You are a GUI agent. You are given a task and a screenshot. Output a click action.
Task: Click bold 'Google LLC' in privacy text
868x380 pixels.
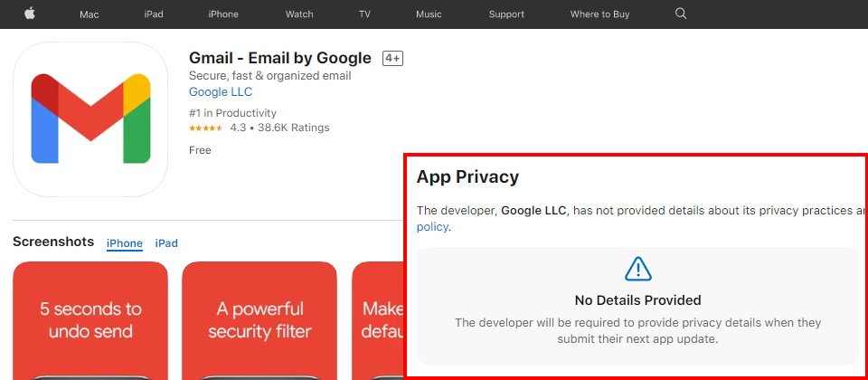pos(533,211)
